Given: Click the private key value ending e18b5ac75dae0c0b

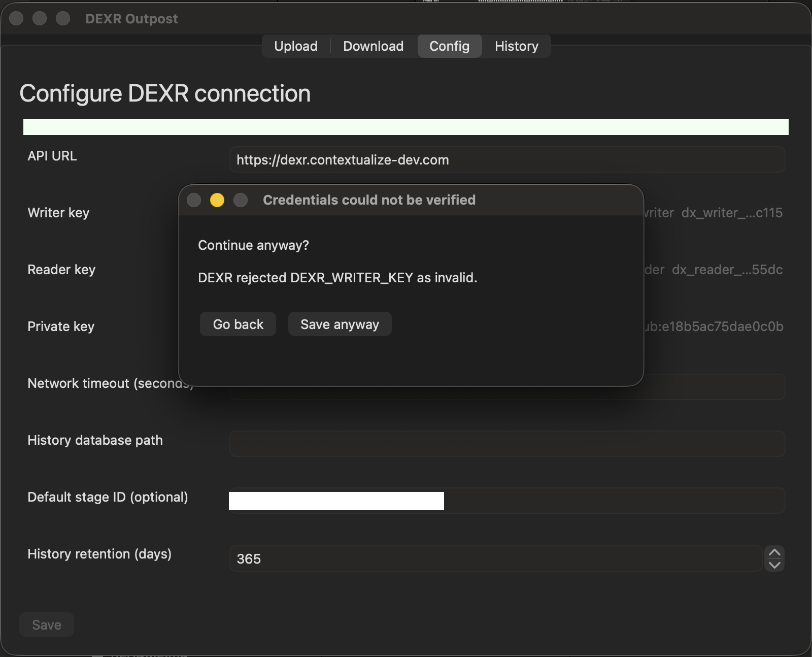Looking at the screenshot, I should [714, 326].
